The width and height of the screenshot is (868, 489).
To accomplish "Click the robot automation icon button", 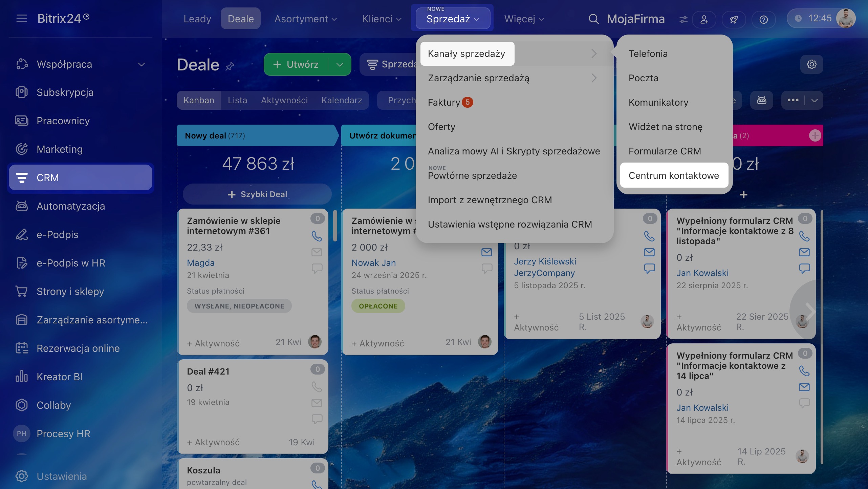I will pos(761,100).
